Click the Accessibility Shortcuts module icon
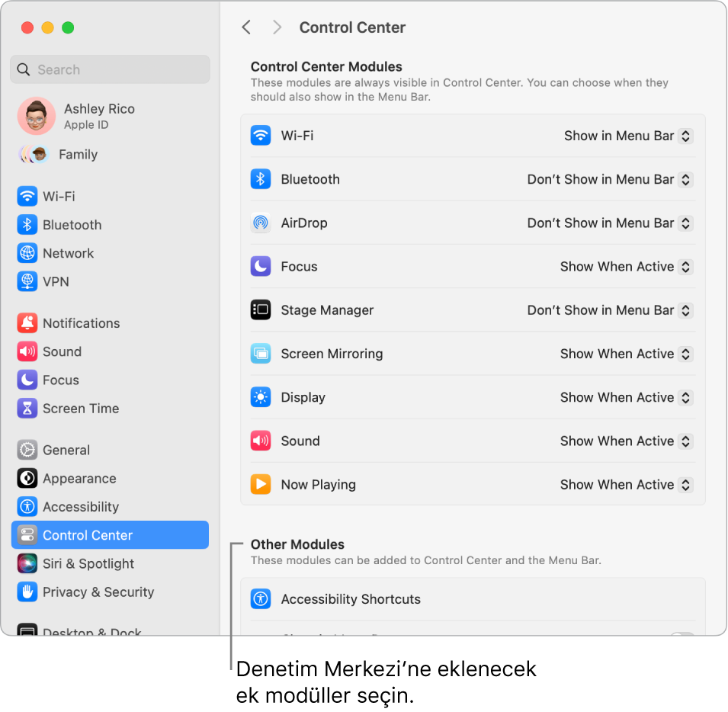This screenshot has width=728, height=712. tap(261, 598)
